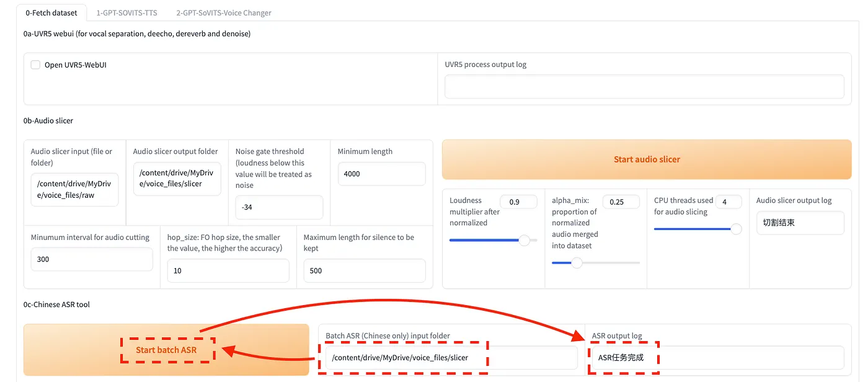Click the Loudness multiplier number box
Screen dimensions: 868x382
tap(520, 202)
